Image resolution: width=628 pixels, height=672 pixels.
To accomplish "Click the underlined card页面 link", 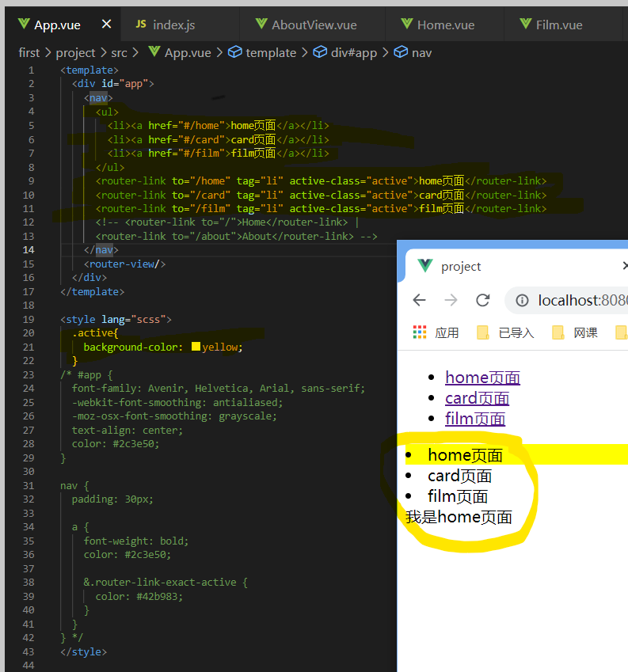I will tap(477, 398).
